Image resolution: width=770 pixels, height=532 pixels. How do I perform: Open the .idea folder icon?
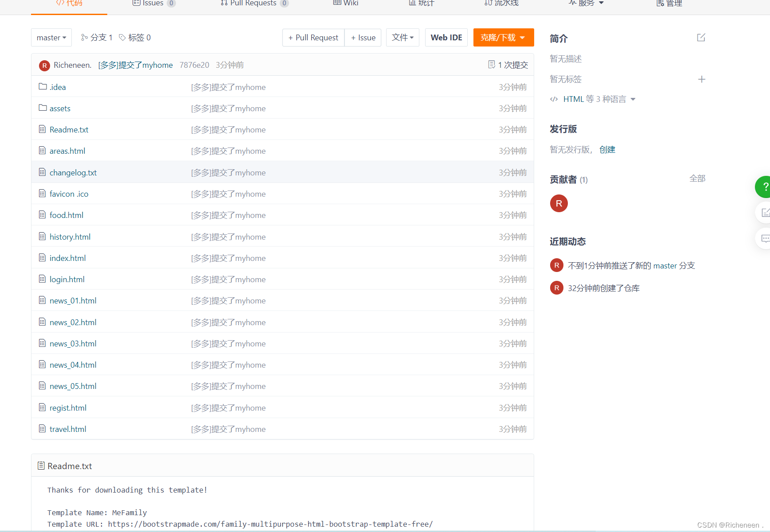[x=43, y=86]
